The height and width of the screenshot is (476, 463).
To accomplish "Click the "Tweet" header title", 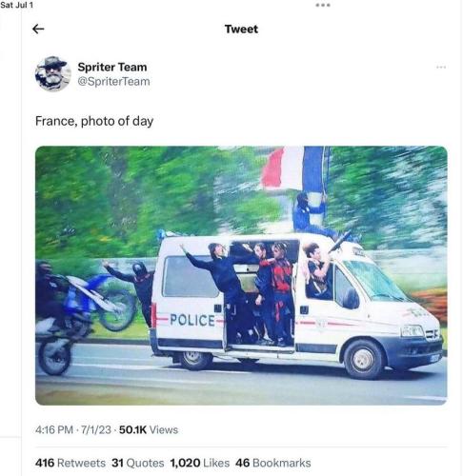I will point(241,30).
